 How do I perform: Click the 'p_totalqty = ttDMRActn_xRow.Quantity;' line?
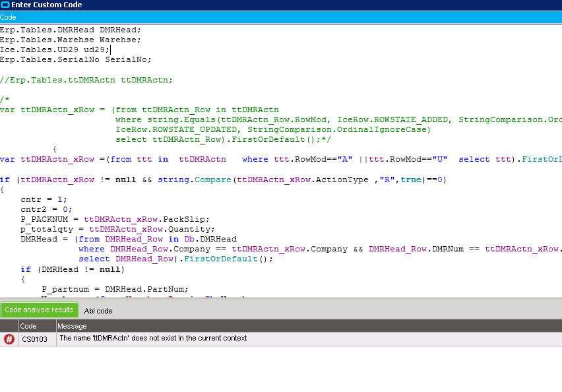(x=117, y=229)
